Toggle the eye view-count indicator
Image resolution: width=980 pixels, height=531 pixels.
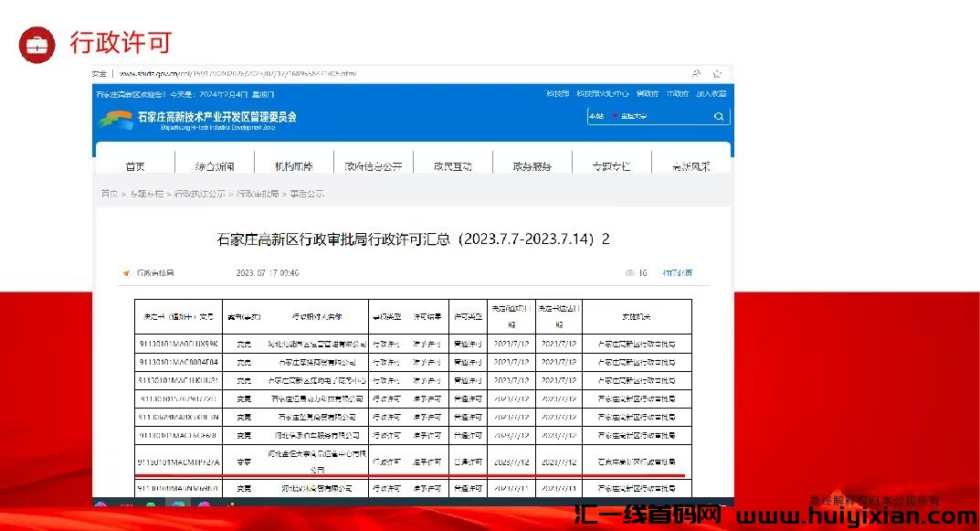(x=631, y=273)
